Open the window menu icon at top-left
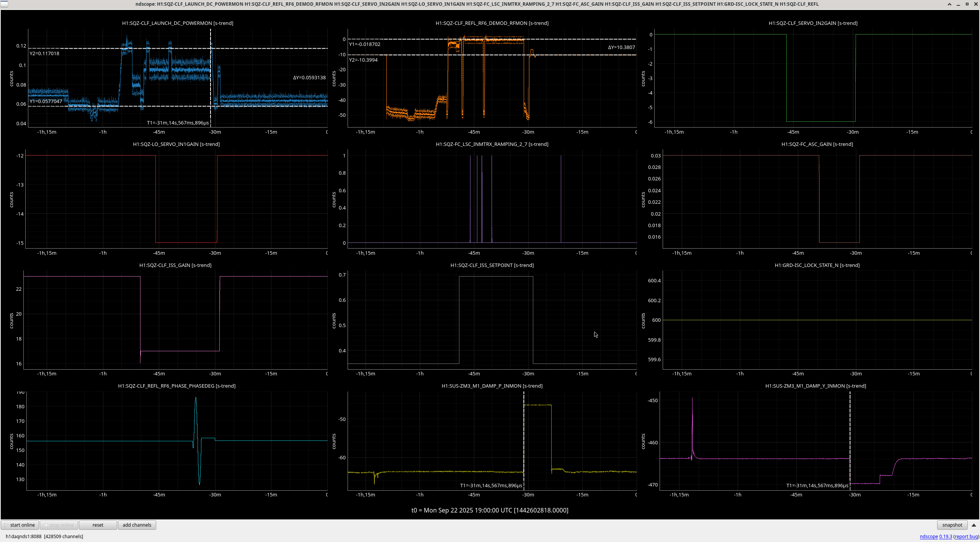Screen dimensions: 980x542 tap(4, 4)
